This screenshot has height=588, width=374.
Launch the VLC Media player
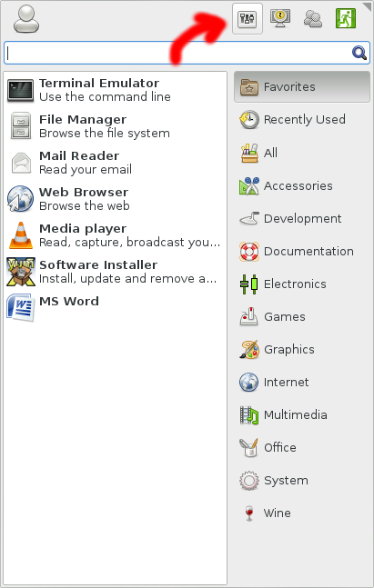tap(115, 235)
